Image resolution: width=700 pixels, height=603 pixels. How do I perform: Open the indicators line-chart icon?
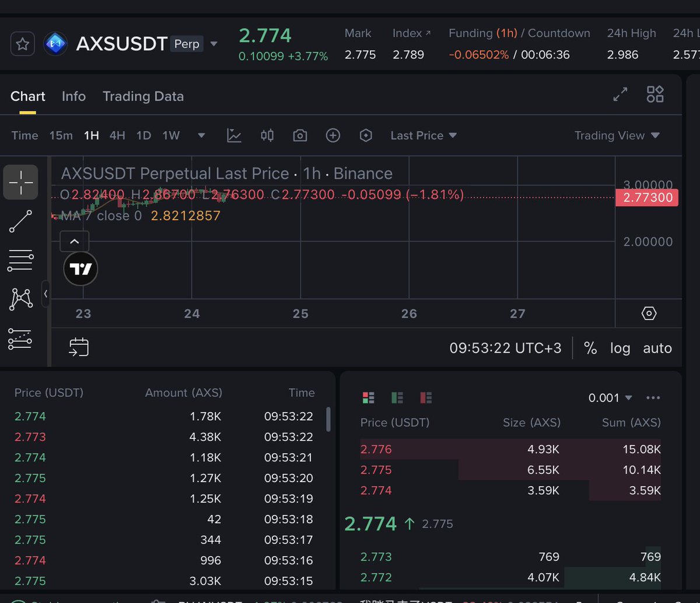coord(234,135)
